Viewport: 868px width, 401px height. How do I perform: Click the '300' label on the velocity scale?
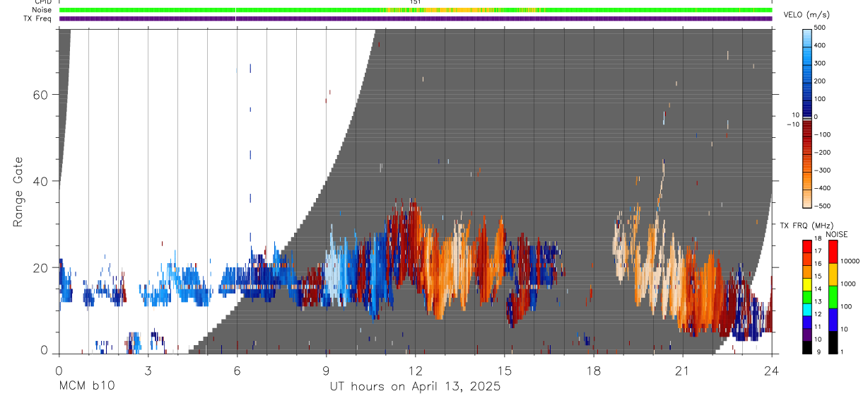click(820, 63)
